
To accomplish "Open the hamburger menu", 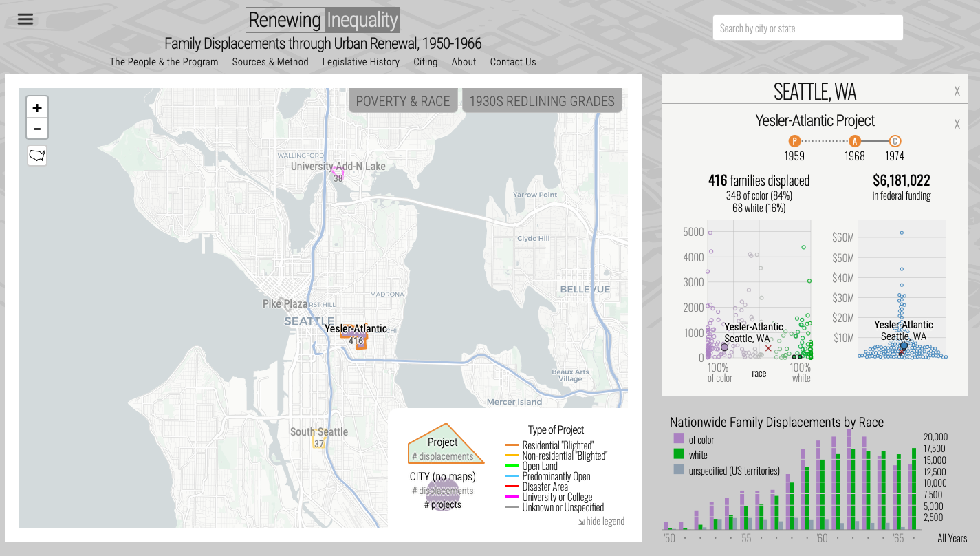I will click(x=25, y=19).
